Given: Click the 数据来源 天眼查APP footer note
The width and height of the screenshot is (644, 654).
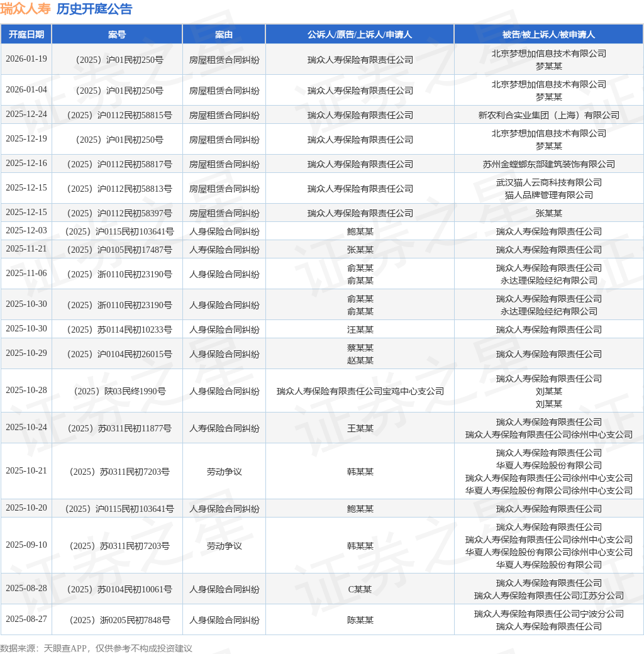Looking at the screenshot, I should [x=96, y=648].
